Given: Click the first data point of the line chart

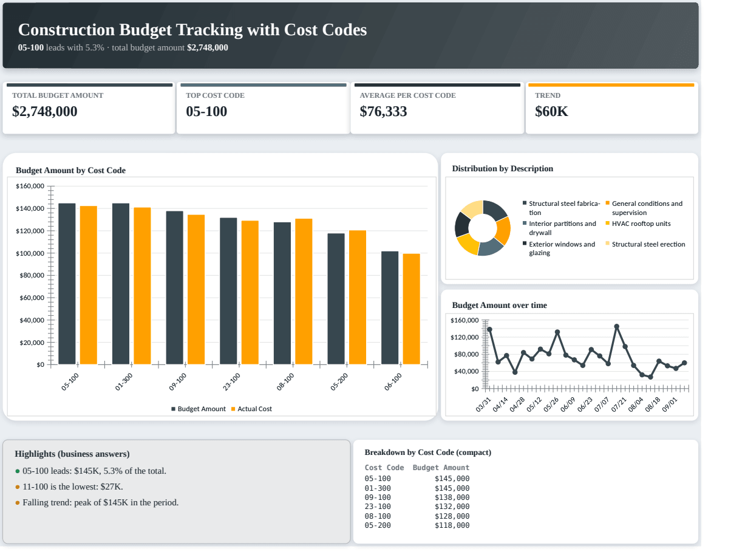Looking at the screenshot, I should pos(489,329).
